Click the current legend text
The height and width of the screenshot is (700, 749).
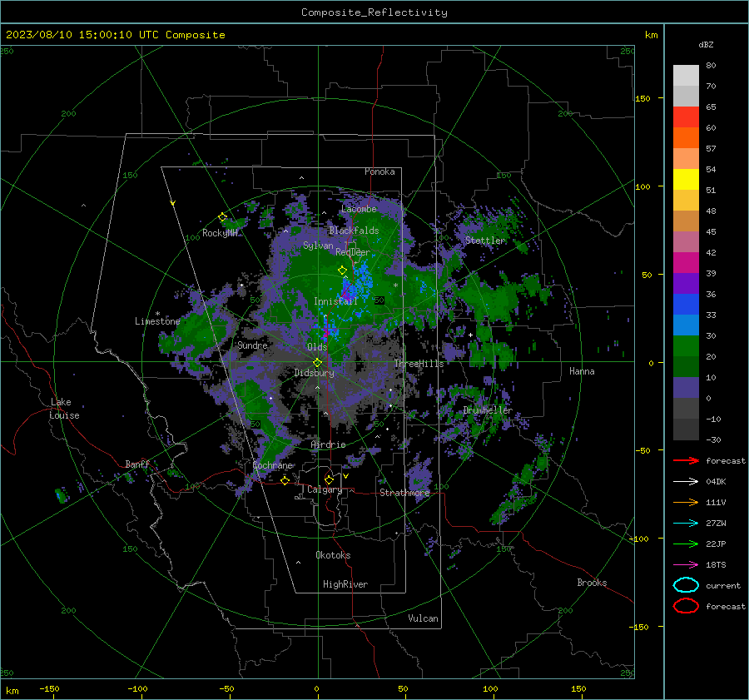click(723, 585)
